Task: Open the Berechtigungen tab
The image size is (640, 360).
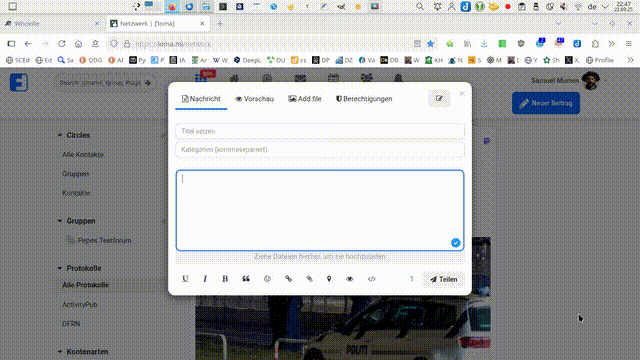Action: 364,99
